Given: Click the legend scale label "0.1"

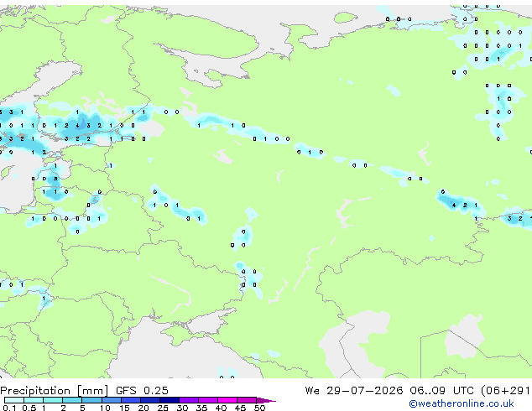Looking at the screenshot, I should (x=9, y=408).
